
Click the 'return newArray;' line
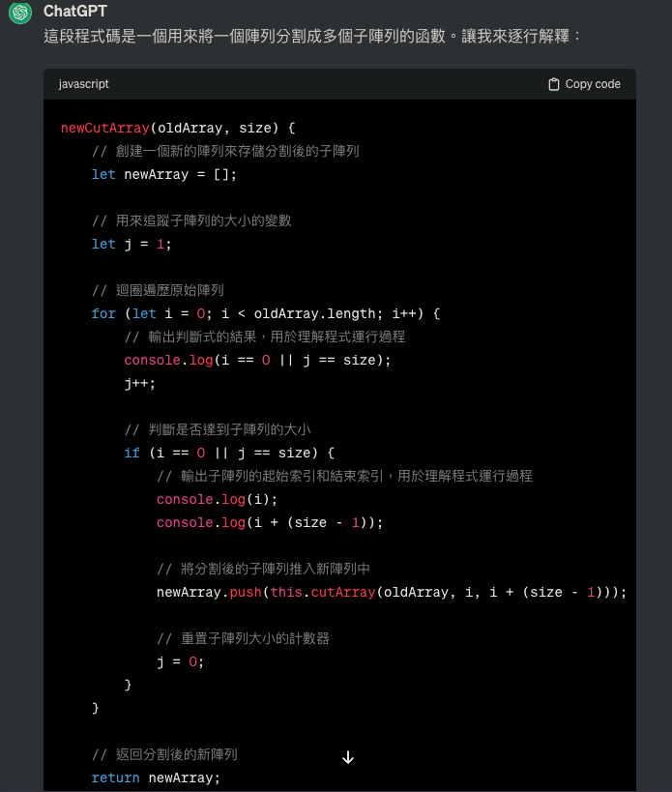point(156,777)
